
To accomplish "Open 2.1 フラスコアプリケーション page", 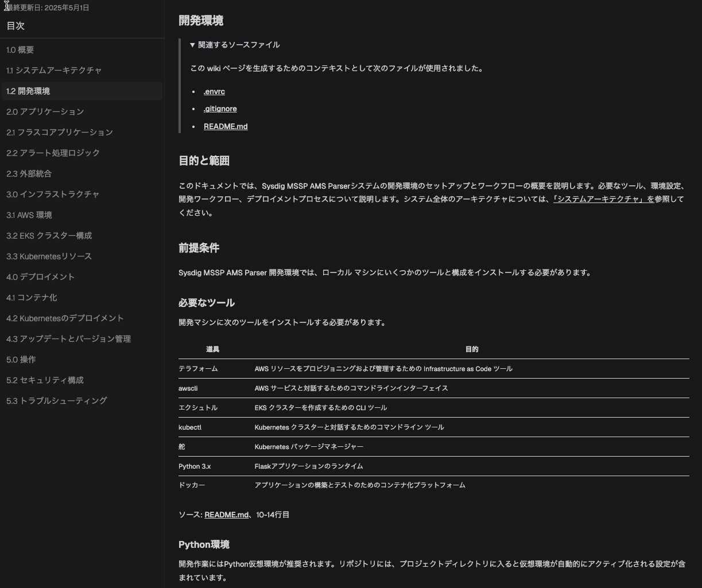I will [x=82, y=133].
